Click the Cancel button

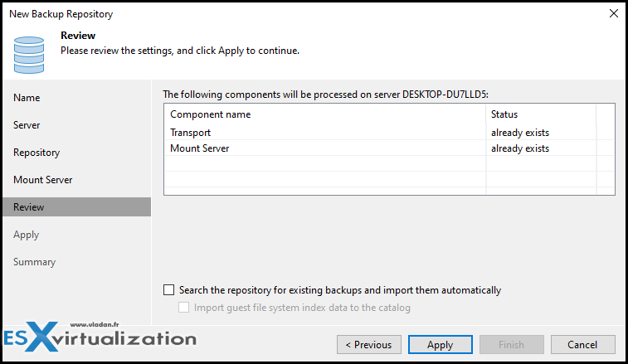[582, 345]
